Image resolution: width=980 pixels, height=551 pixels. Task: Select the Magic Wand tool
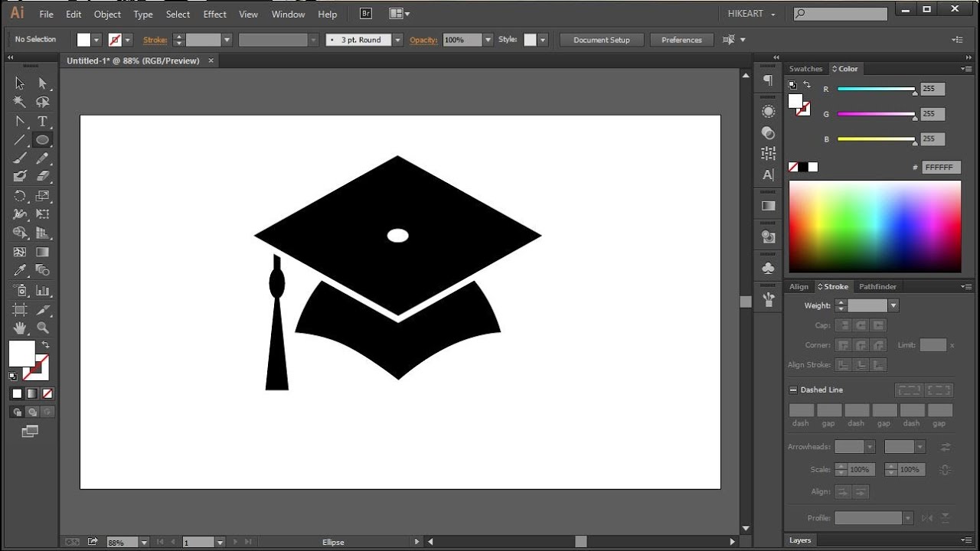pos(20,102)
